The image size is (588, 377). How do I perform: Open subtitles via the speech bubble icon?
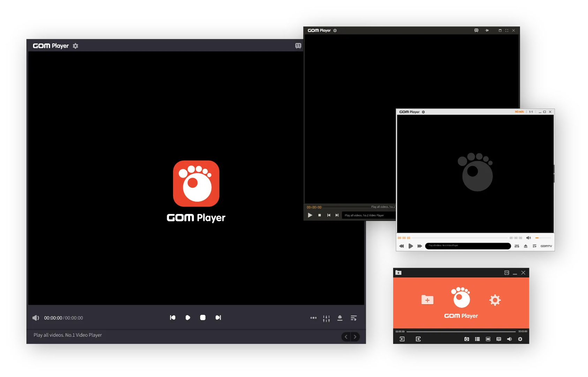(x=498, y=339)
